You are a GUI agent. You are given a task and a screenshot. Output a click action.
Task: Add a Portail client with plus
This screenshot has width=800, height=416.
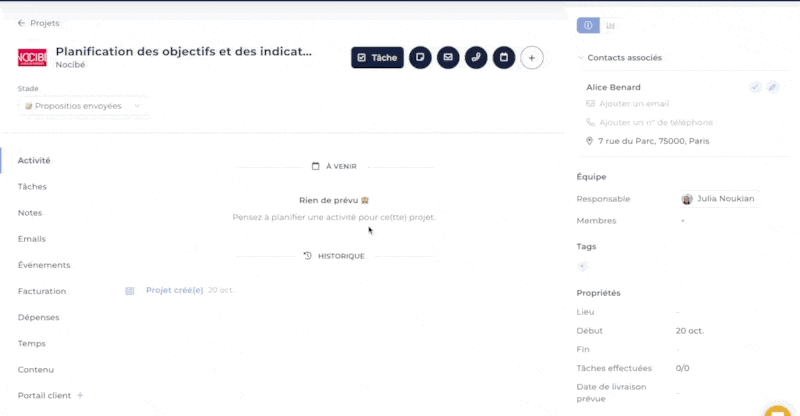[x=80, y=396]
